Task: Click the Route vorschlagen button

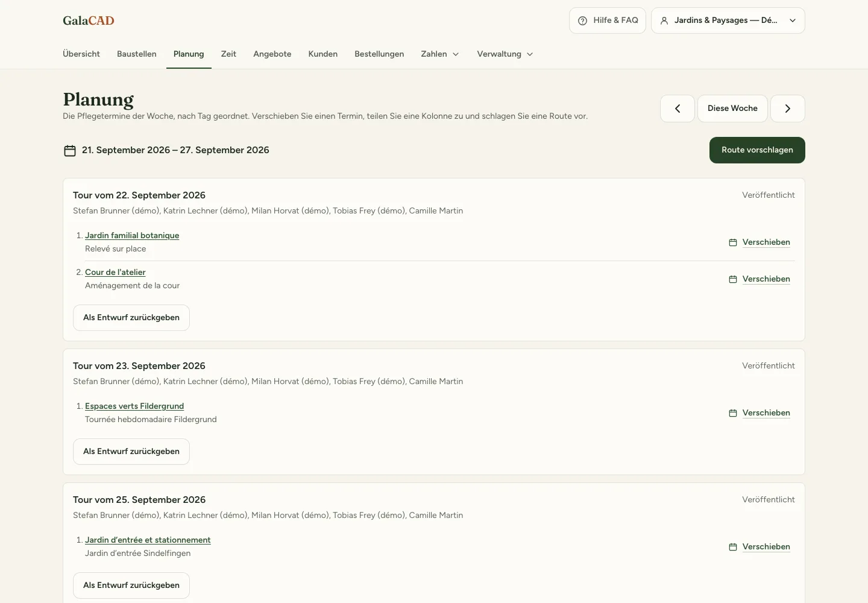Action: [757, 150]
